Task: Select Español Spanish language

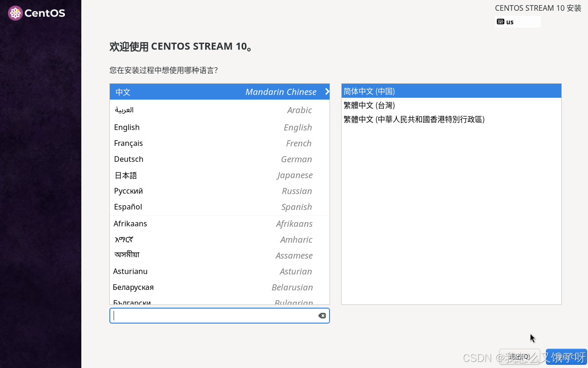Action: (220, 207)
